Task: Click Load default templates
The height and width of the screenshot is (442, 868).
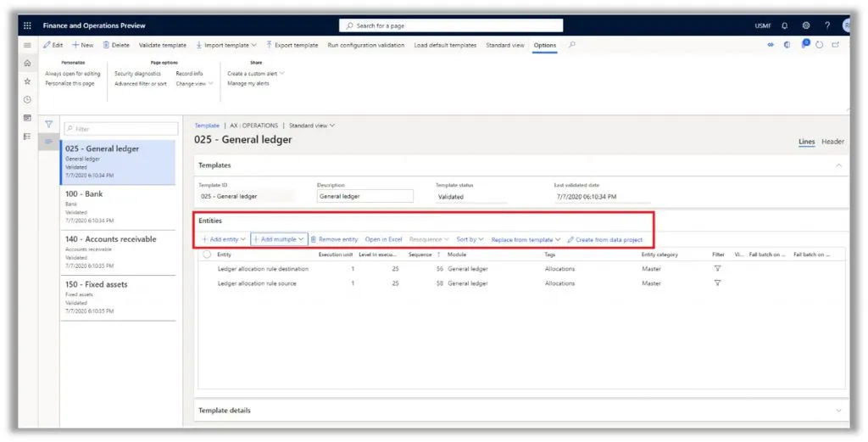Action: [x=445, y=46]
